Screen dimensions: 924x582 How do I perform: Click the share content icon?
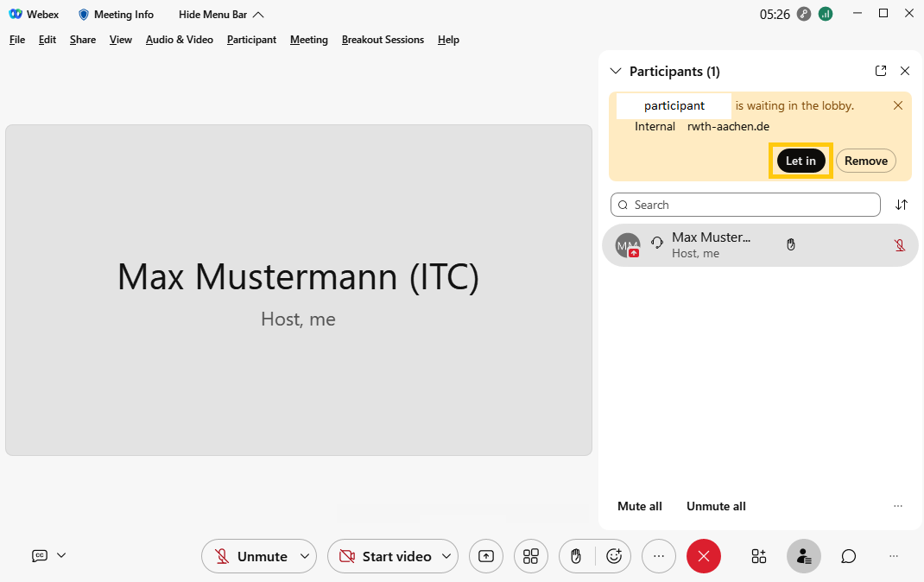486,556
